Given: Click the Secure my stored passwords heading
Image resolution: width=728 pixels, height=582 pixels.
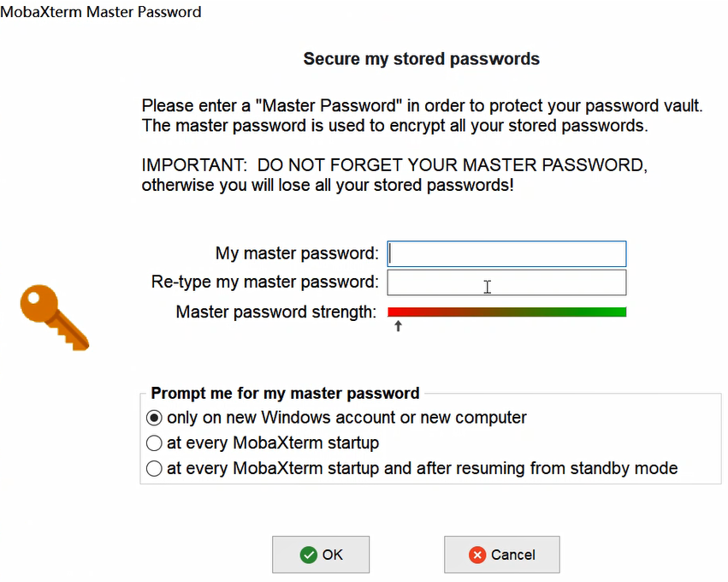Looking at the screenshot, I should 421,59.
